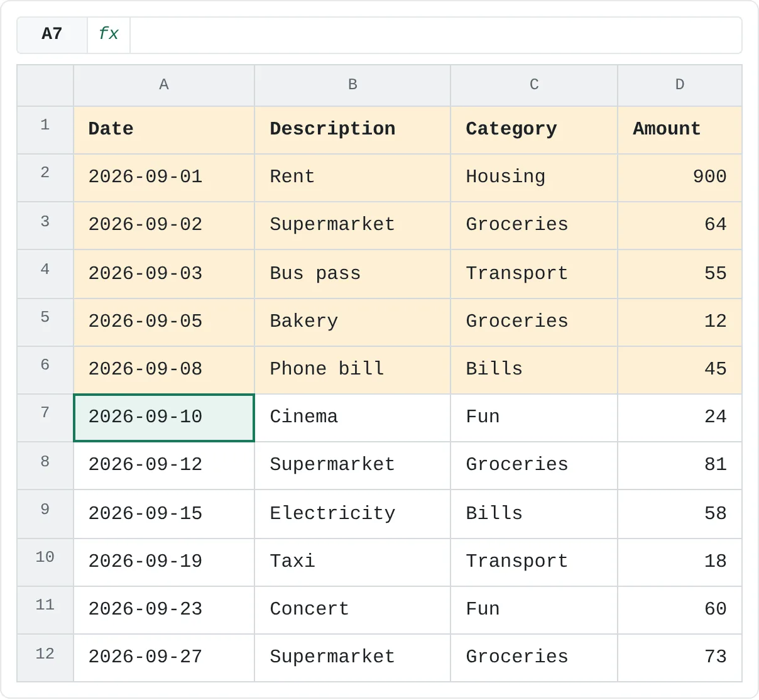Click the 'Amount' header cell
Screen dimensions: 759x700
click(x=680, y=130)
